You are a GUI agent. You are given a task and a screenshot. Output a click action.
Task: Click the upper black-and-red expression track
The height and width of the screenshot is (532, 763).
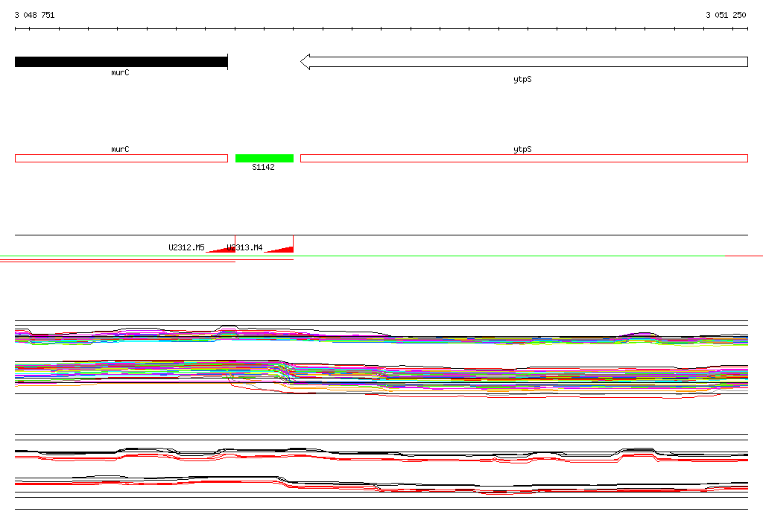point(381,455)
